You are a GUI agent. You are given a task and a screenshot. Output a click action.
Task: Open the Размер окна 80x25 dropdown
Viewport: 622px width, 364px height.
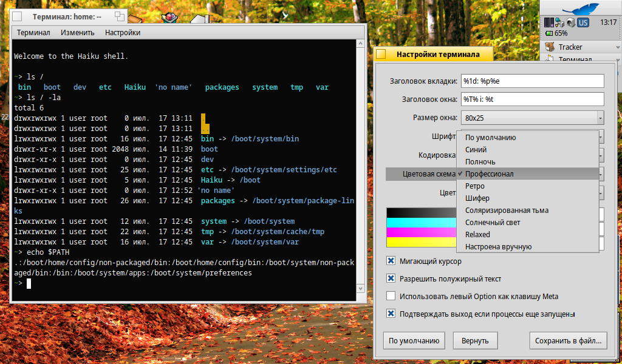click(533, 118)
